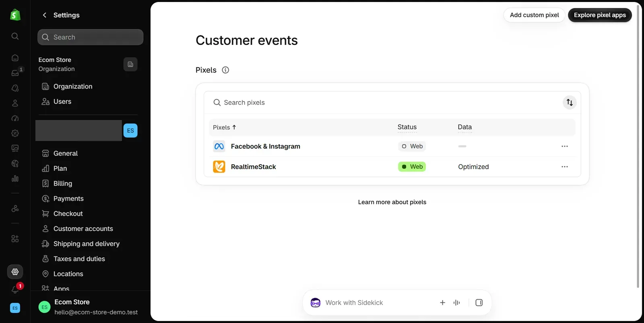
Task: Follow the Learn more about pixels link
Action: point(392,202)
